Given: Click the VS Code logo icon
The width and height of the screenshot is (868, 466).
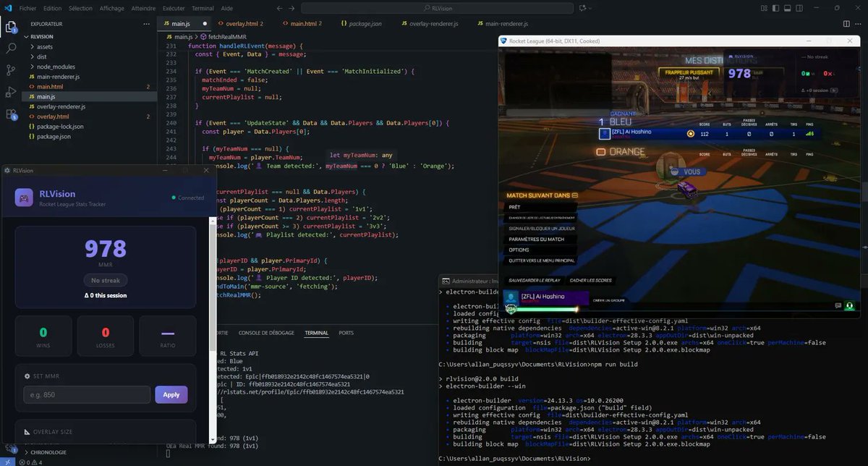Looking at the screenshot, I should [8, 8].
